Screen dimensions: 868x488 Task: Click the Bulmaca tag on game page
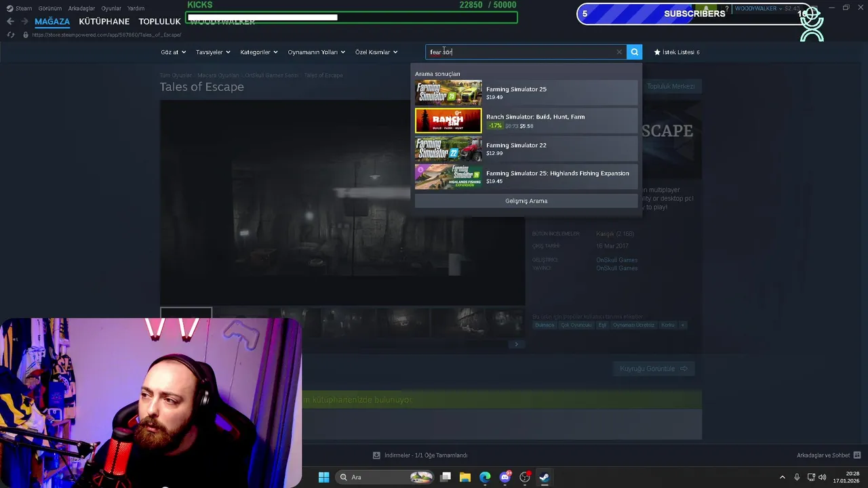(x=545, y=325)
